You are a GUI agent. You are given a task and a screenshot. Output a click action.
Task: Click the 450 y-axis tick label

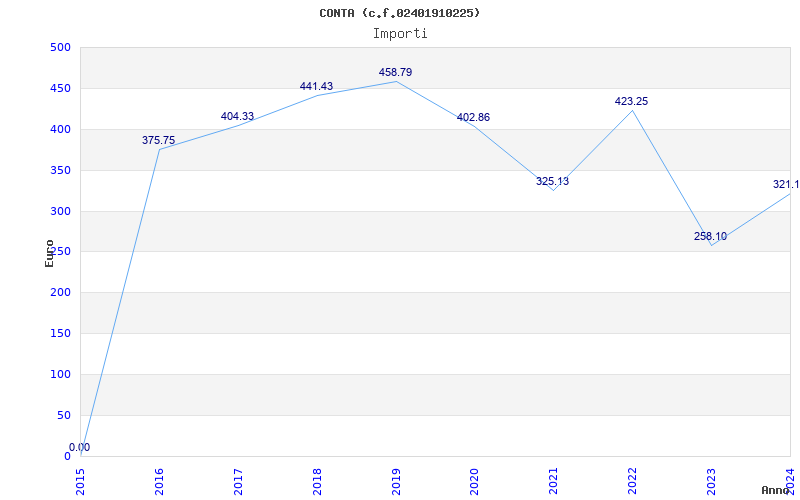[60, 88]
